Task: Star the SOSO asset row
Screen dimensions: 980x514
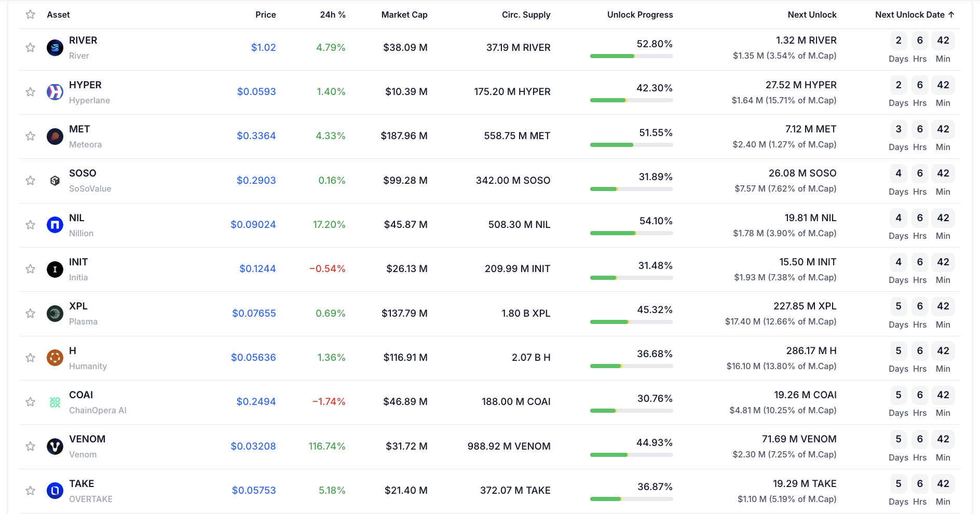Action: [31, 181]
